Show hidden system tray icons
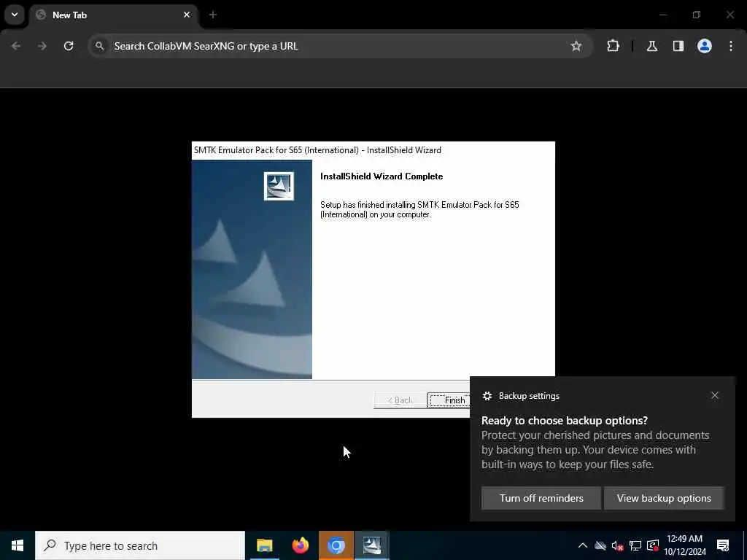The width and height of the screenshot is (747, 560). [583, 545]
